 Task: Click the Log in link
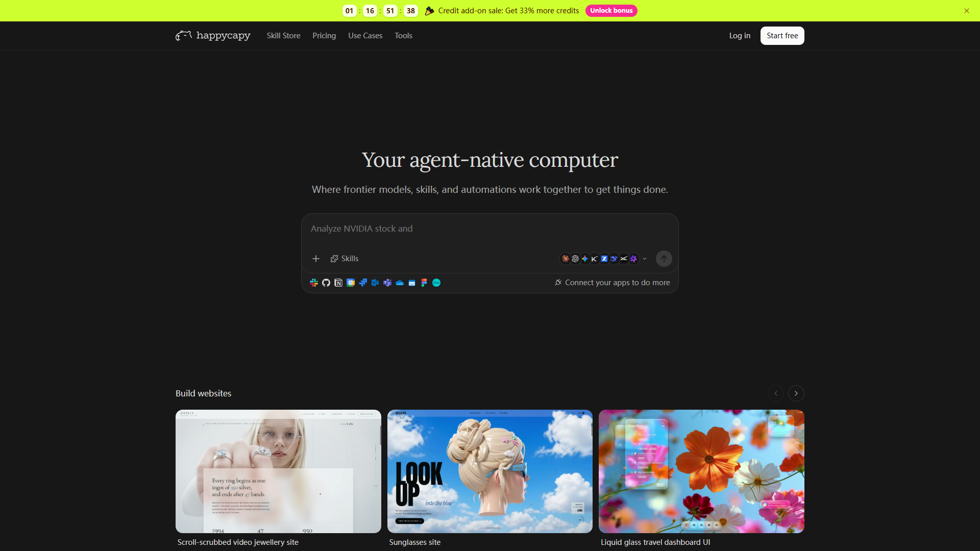(740, 36)
